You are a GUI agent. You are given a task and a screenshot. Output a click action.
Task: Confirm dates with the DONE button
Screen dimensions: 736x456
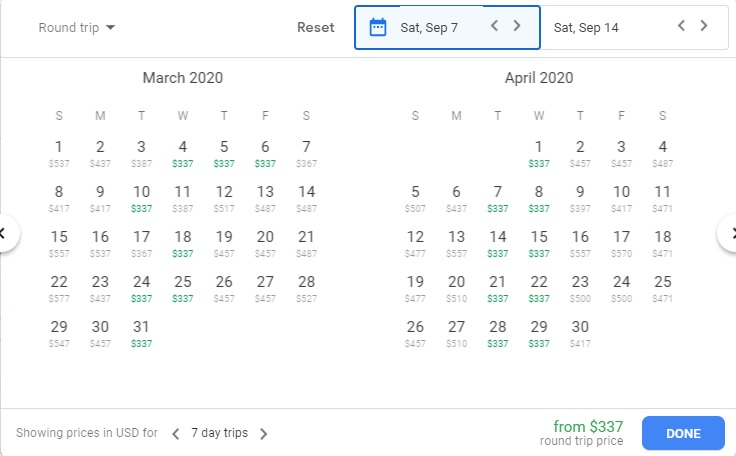[x=683, y=433]
